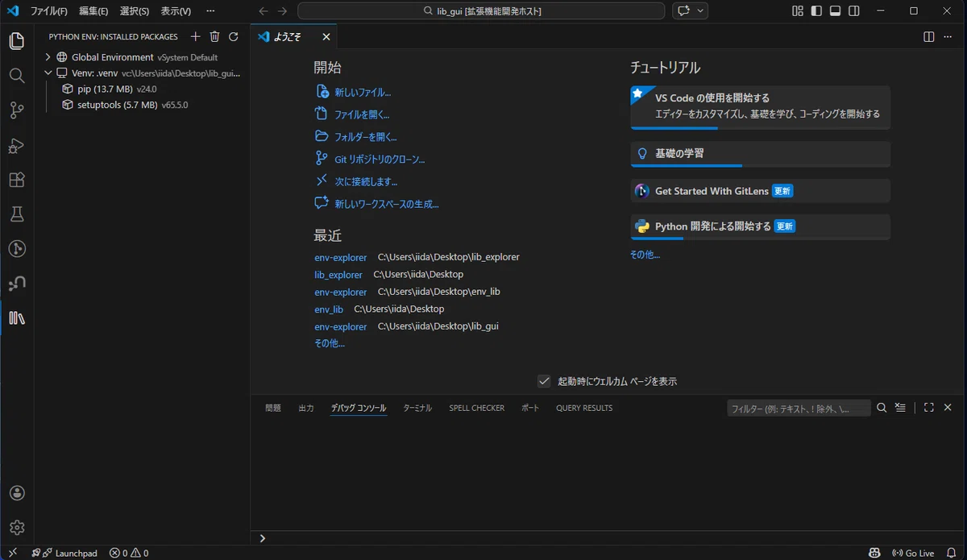The width and height of the screenshot is (967, 560).
Task: Open Copilot chat dropdown arrow
Action: [700, 10]
